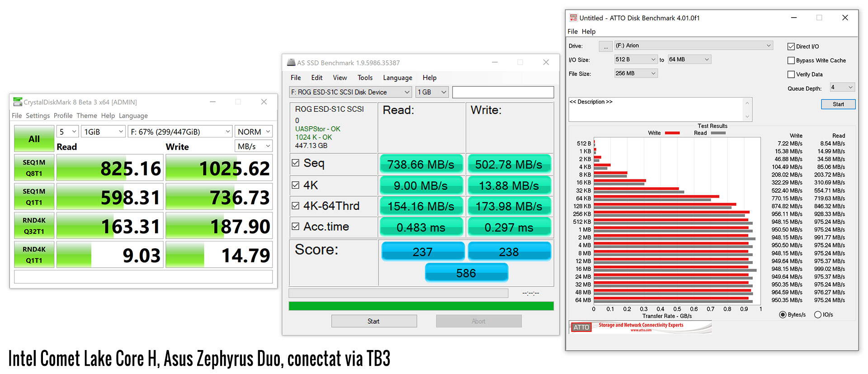Click the drive browse ellipsis button
The image size is (868, 374).
coord(605,46)
